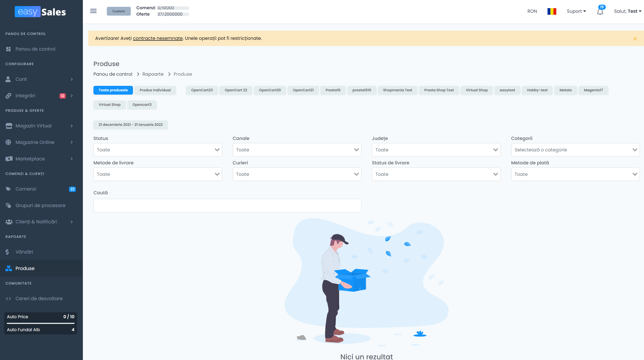The image size is (644, 360).
Task: Click the Comenzi tags icon
Action: tap(8, 189)
